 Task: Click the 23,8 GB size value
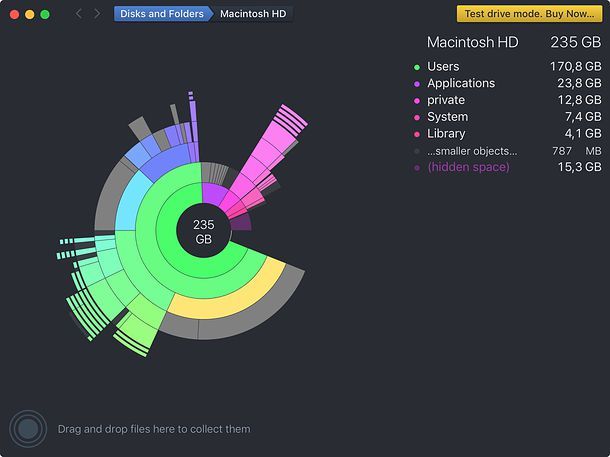click(579, 83)
